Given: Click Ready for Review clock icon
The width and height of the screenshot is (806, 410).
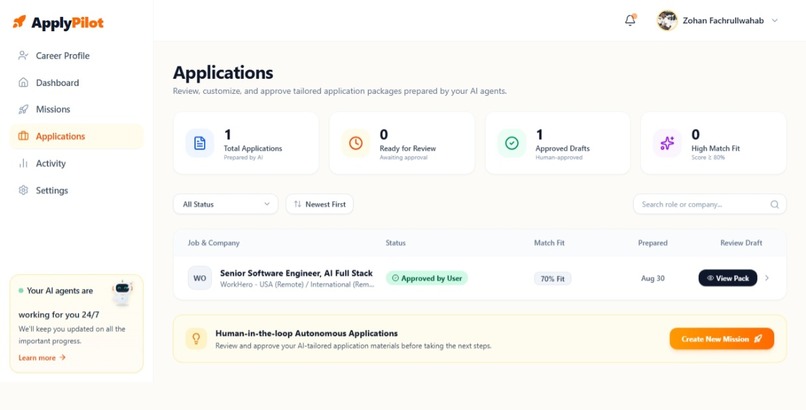Looking at the screenshot, I should (x=356, y=143).
